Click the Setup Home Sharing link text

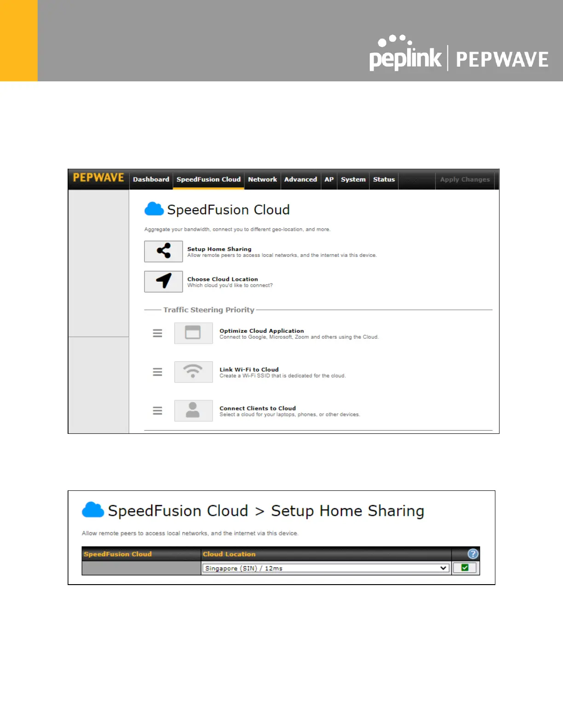pos(219,249)
